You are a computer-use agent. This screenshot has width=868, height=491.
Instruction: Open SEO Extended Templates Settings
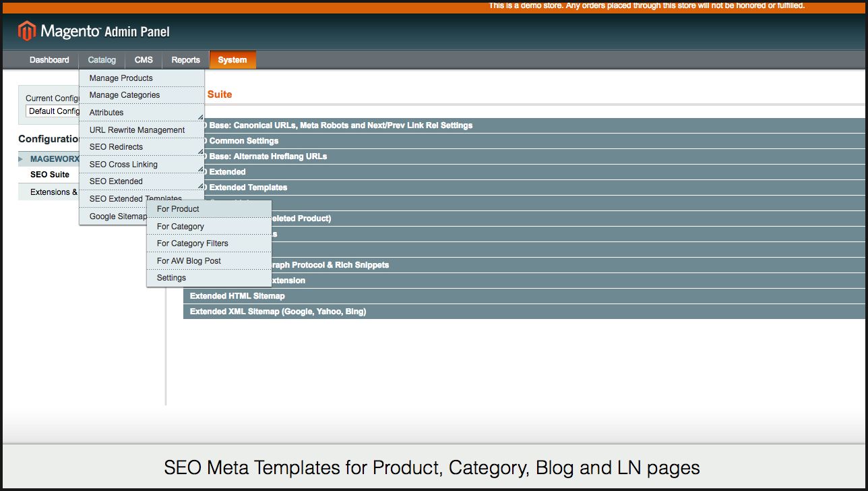171,278
